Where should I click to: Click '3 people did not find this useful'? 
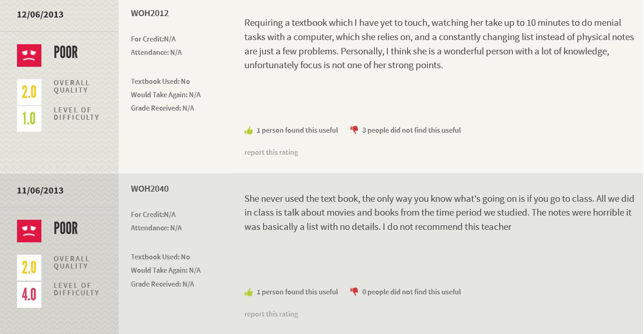tap(411, 130)
